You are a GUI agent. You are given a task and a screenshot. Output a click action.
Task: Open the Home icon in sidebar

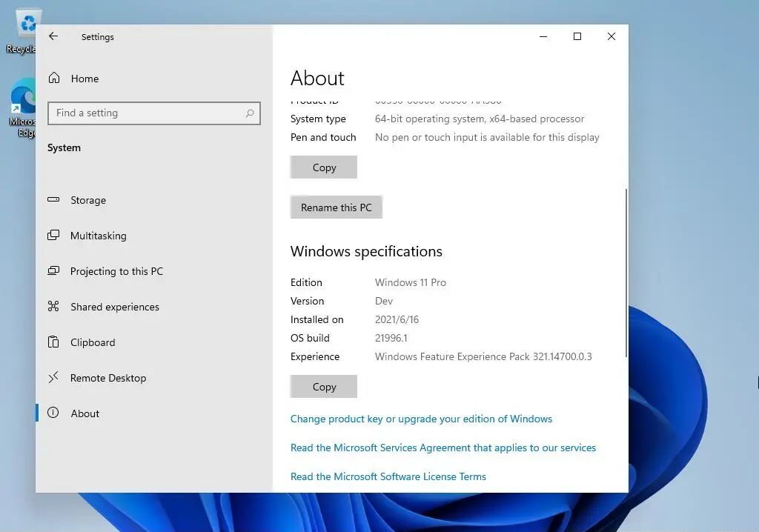tap(54, 78)
